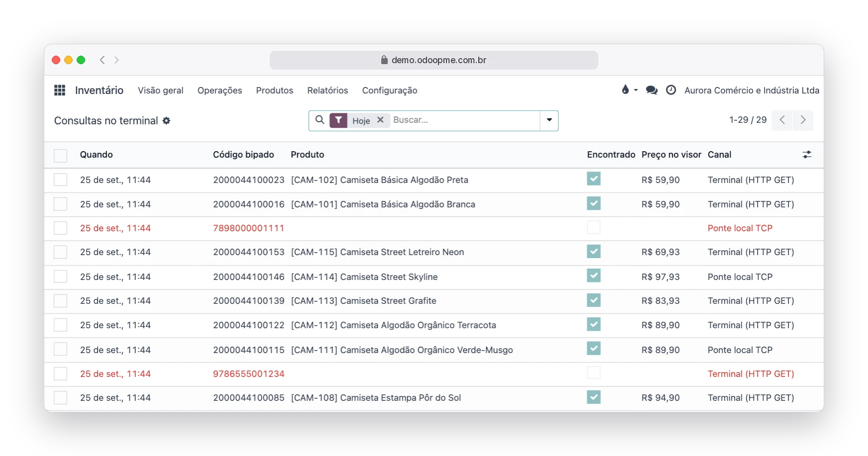
Task: Remove the Hoje filter tag
Action: pyautogui.click(x=380, y=120)
